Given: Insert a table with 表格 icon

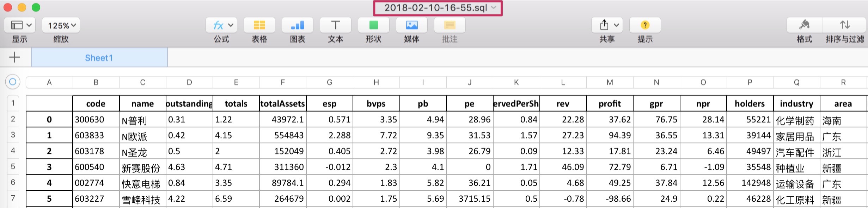Looking at the screenshot, I should point(259,25).
